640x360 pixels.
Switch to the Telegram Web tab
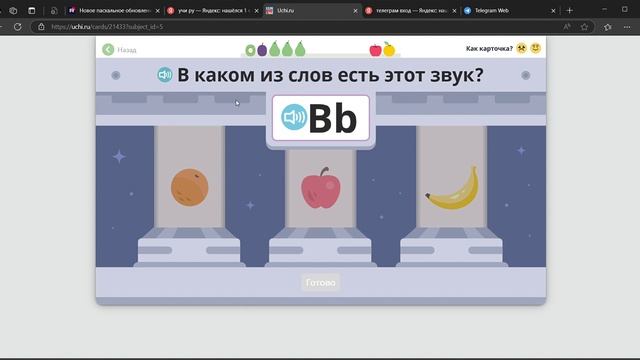pos(510,11)
